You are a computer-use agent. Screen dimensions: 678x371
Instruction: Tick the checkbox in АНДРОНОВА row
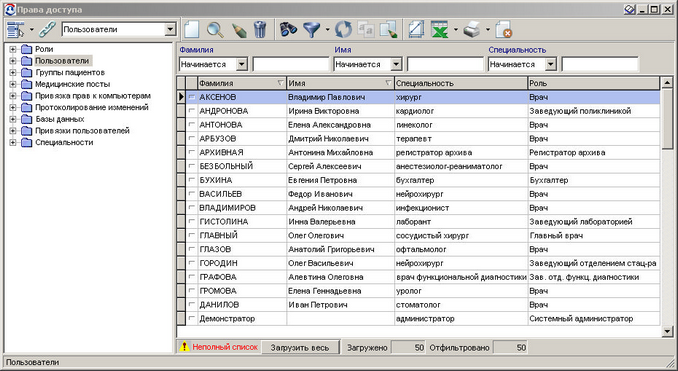click(192, 111)
